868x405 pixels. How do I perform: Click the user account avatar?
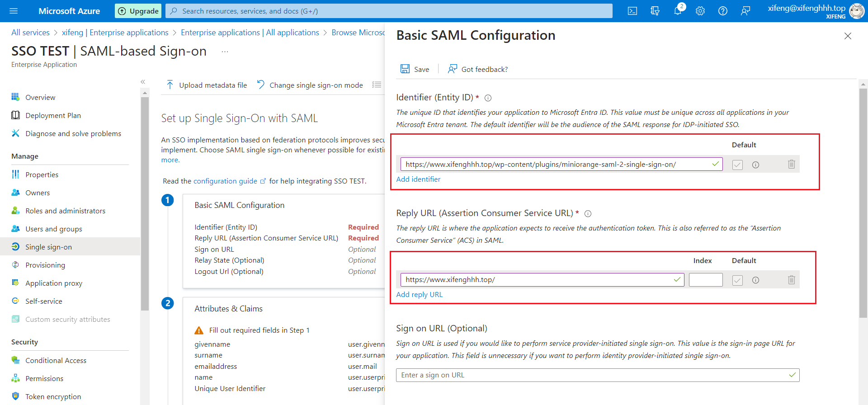[857, 11]
